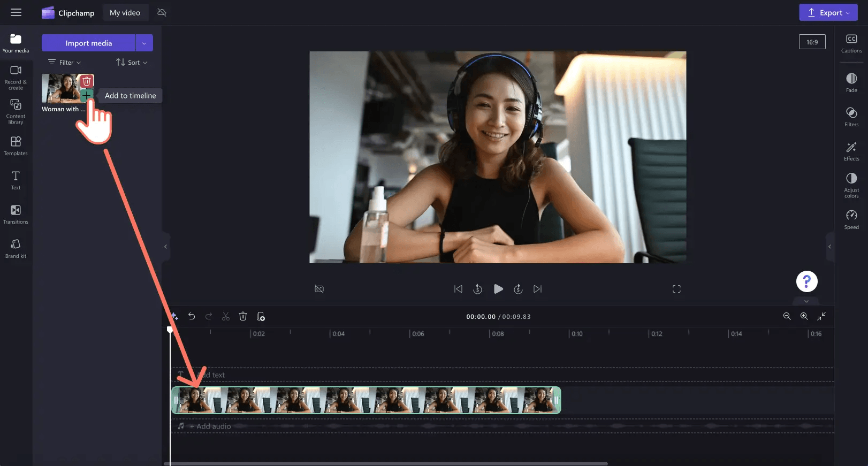Open the Adjust colors panel
This screenshot has height=466, width=868.
pyautogui.click(x=851, y=185)
